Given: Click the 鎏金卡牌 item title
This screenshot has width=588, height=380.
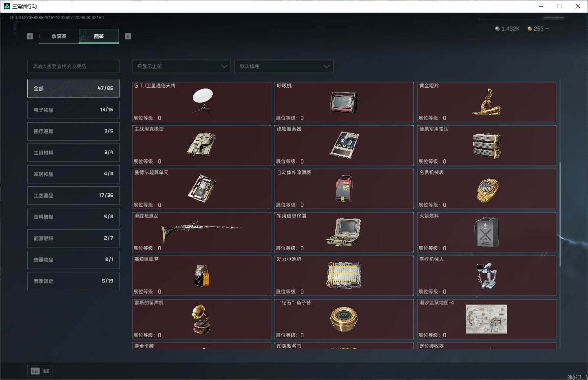Looking at the screenshot, I should coord(144,346).
